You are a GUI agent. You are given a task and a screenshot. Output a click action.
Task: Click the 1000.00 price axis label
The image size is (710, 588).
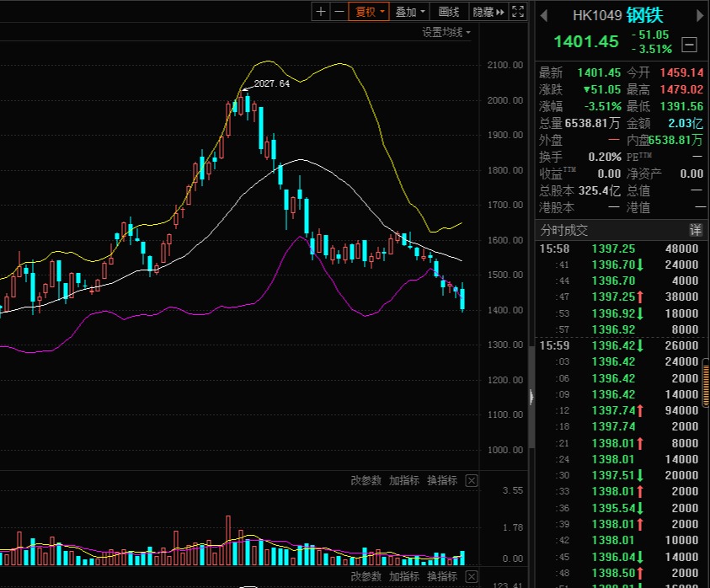pos(504,450)
